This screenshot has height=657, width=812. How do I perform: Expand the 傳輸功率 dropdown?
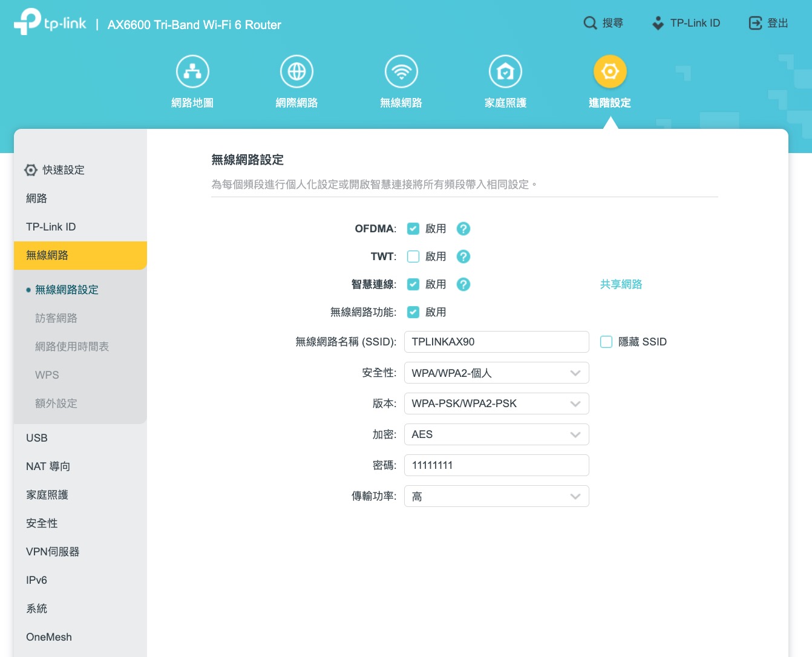[x=496, y=496]
